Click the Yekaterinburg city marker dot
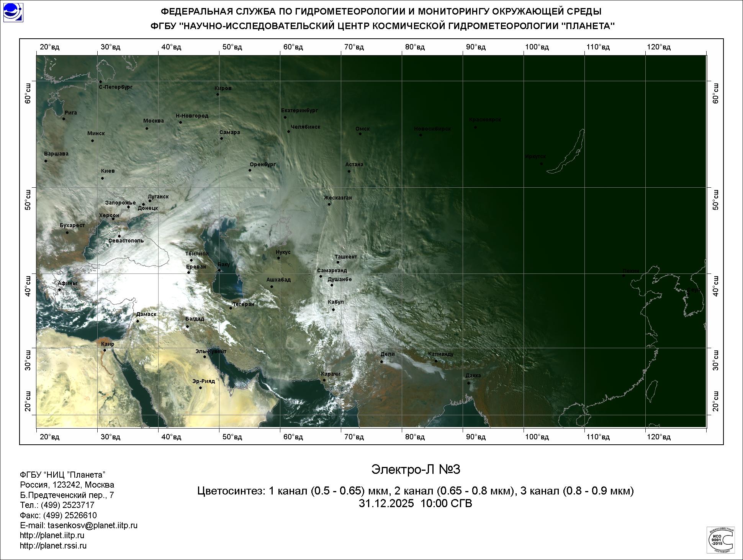Screen dimensions: 743x560 coord(285,117)
